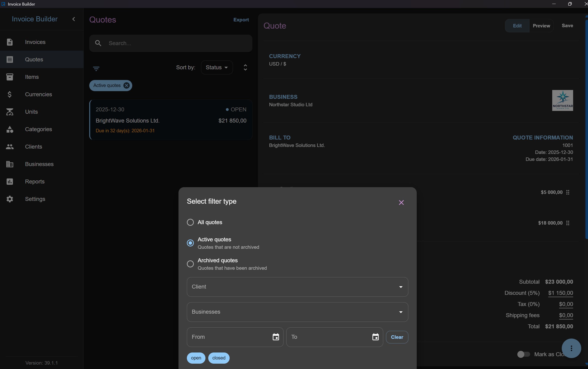This screenshot has width=588, height=369.
Task: Click the quote page vertical scrollbar
Action: 586,129
